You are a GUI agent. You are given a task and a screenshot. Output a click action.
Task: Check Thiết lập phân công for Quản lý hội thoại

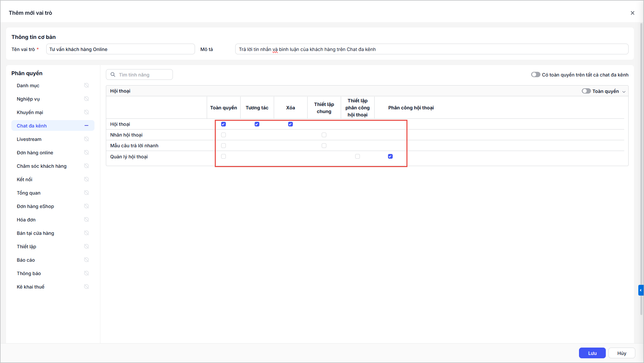pos(358,156)
